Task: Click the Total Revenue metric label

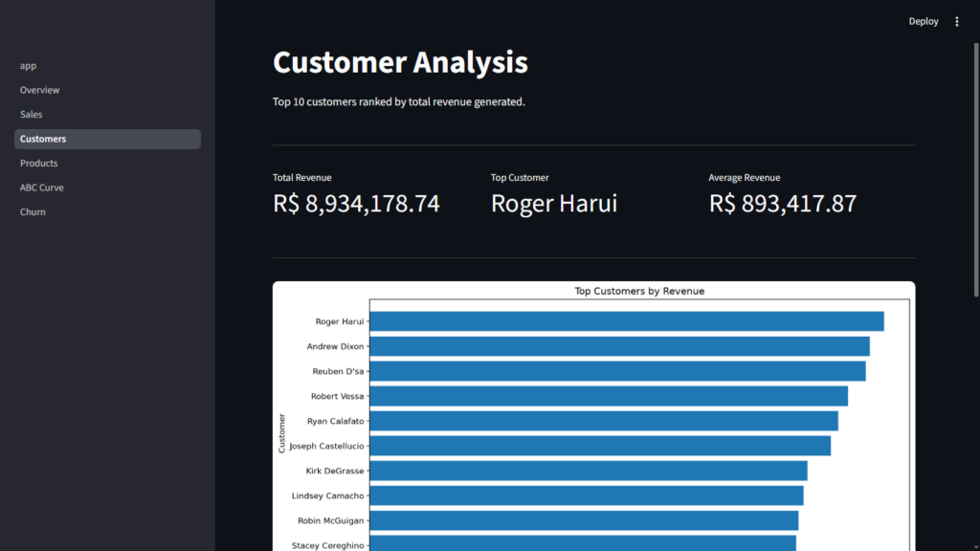Action: pos(301,177)
